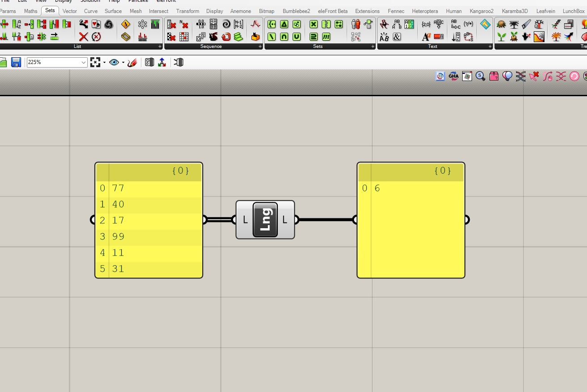Open the Curve component tab

click(x=91, y=11)
